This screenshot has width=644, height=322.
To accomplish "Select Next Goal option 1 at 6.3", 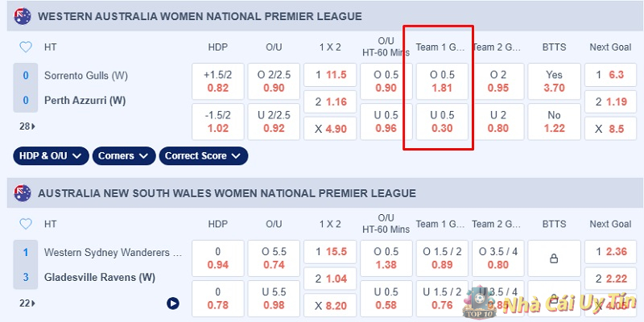I will point(609,75).
